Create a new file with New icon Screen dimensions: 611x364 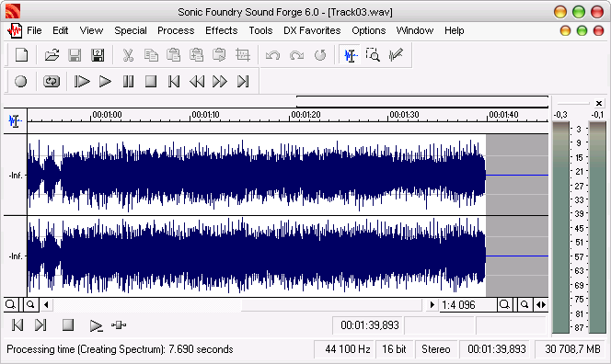tap(21, 55)
